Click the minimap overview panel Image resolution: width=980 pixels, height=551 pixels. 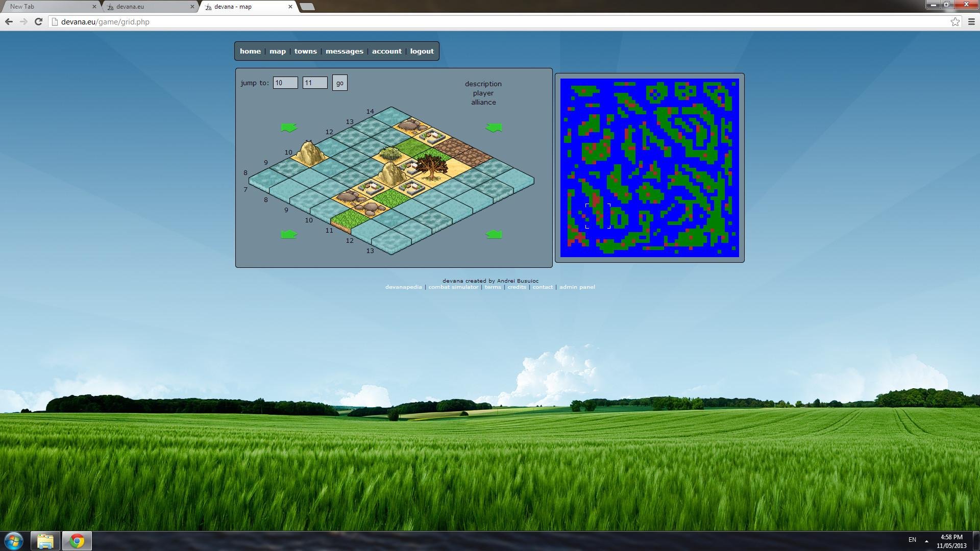pos(650,167)
